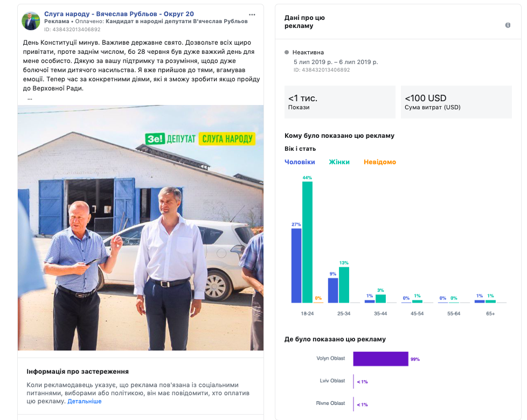Open the three-dot ad options menu
Viewport: 527px width, 420px height.
click(252, 14)
